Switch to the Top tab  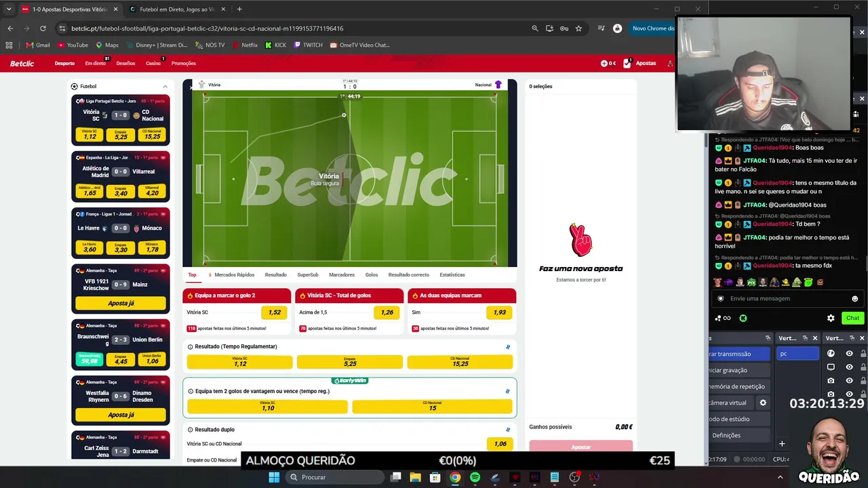(192, 274)
